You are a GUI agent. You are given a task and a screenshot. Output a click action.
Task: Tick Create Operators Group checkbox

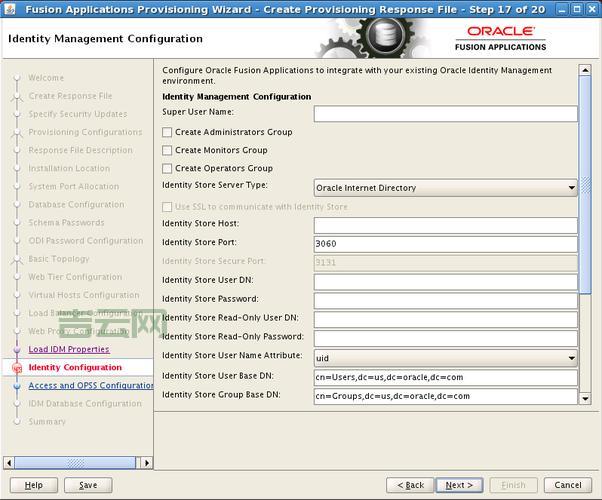(x=168, y=168)
